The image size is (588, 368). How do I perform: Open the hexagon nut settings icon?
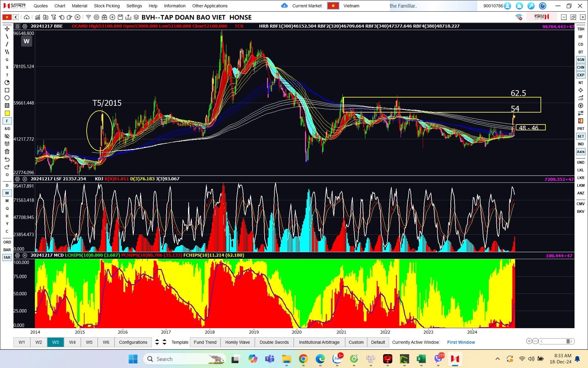(96, 17)
